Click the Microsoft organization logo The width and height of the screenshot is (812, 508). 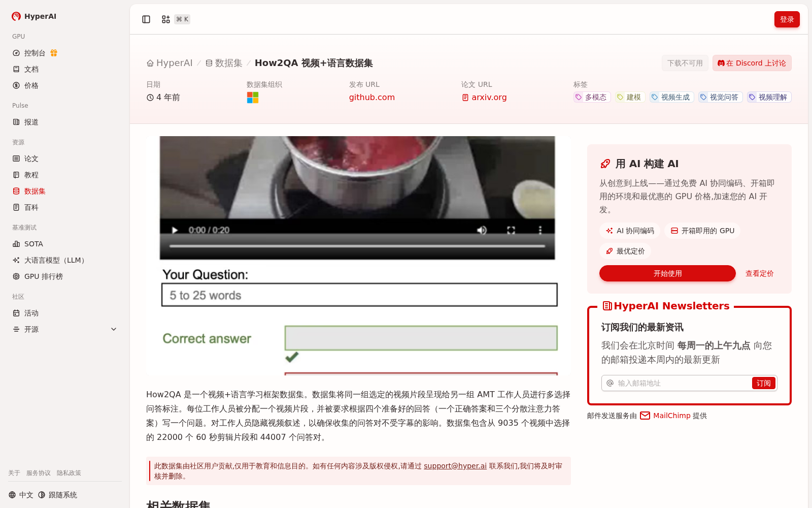253,98
